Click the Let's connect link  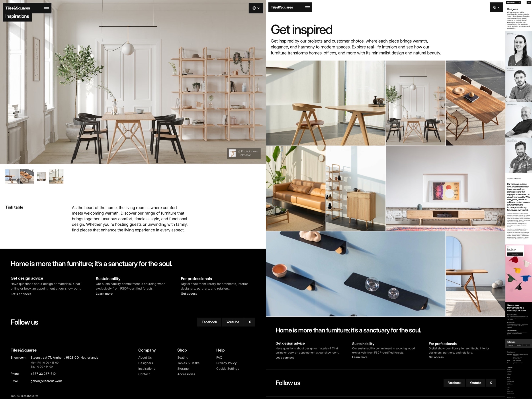coord(21,294)
